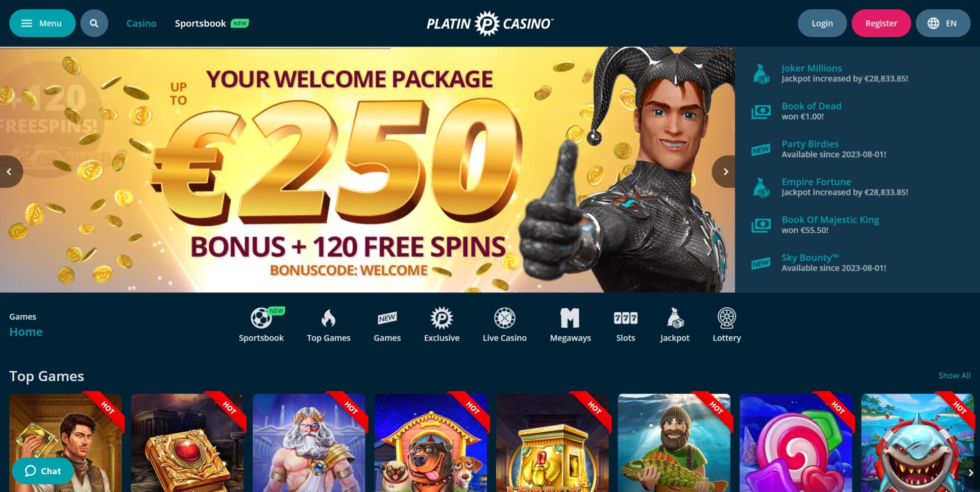Select the Top Games flame icon

[x=328, y=318]
